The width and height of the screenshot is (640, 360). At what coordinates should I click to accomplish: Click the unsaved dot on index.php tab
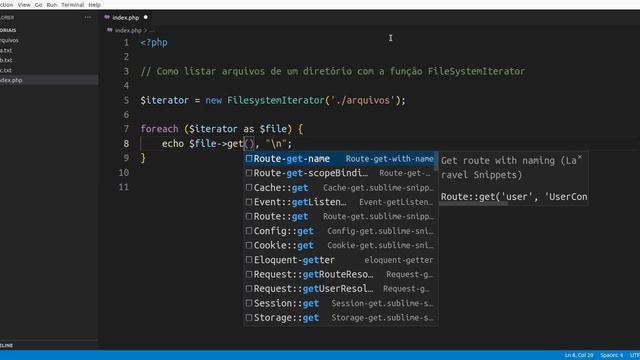[x=146, y=18]
